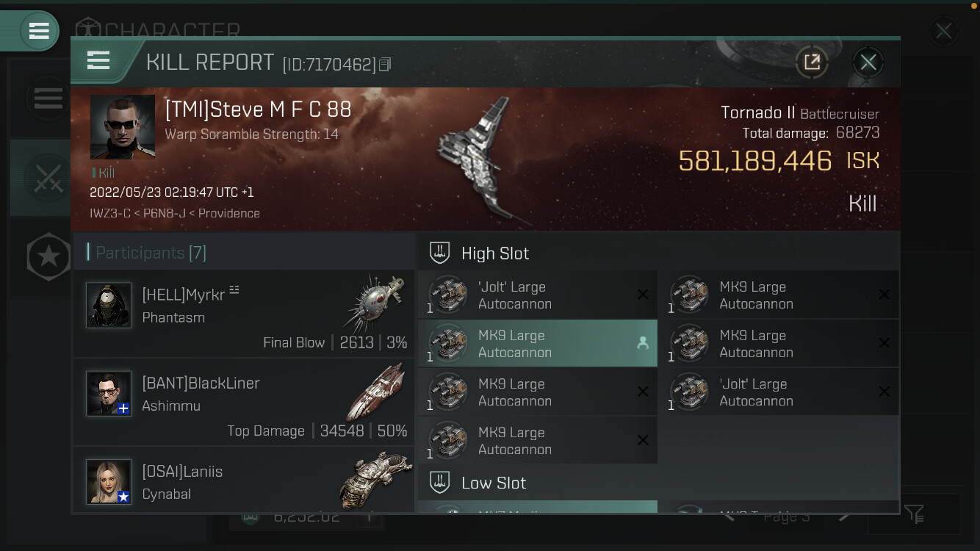Collapse the Participants [7] list

(243, 252)
